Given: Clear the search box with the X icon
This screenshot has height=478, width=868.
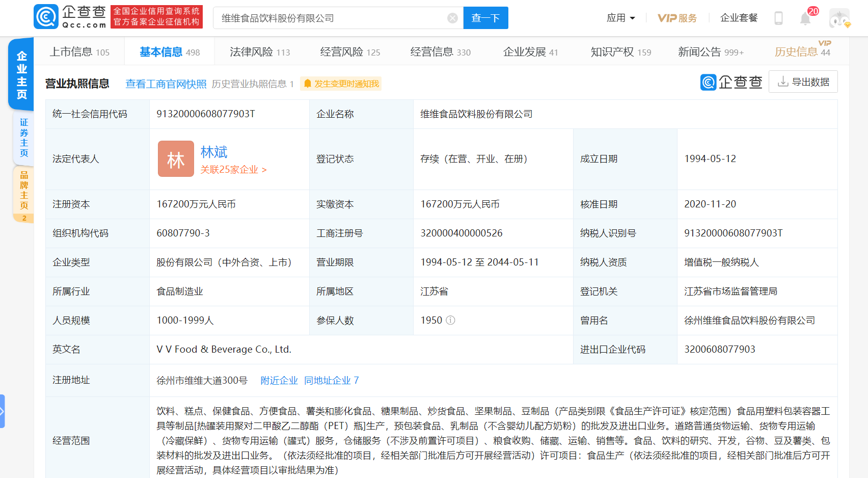Looking at the screenshot, I should [x=452, y=18].
